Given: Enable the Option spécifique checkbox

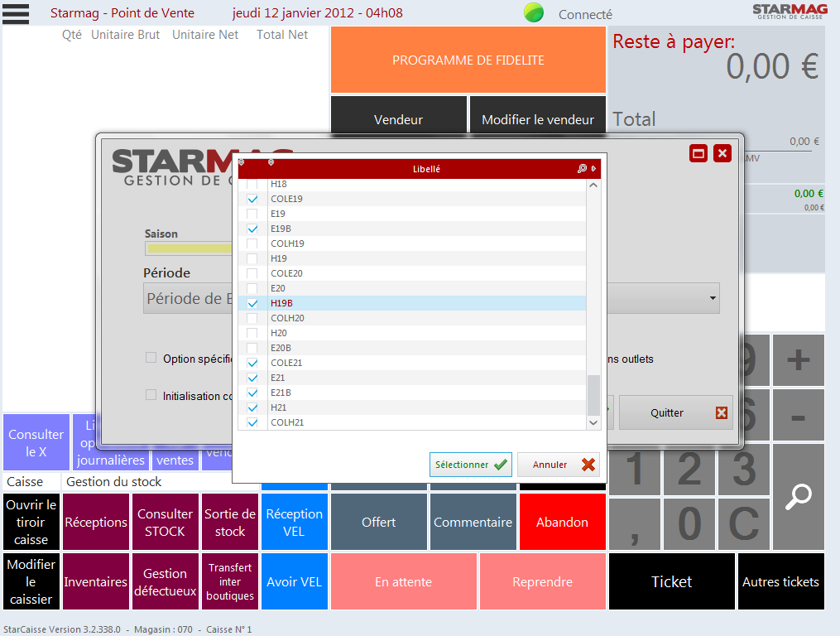Looking at the screenshot, I should tap(151, 358).
